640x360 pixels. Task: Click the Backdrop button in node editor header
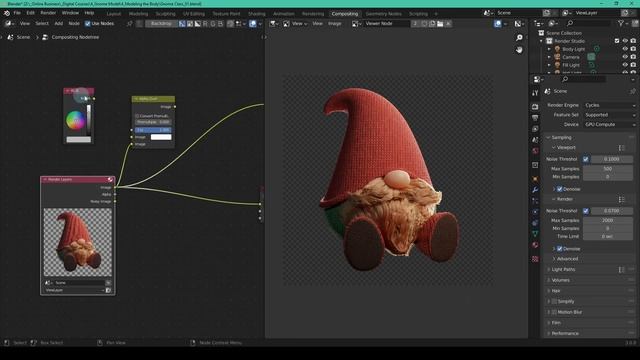pos(161,24)
